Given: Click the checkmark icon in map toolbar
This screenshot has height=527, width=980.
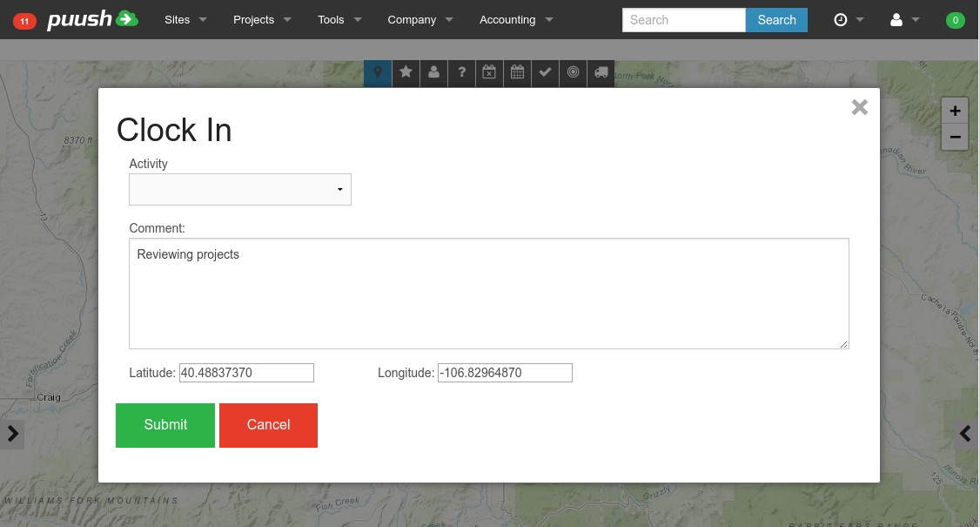Looking at the screenshot, I should [545, 73].
